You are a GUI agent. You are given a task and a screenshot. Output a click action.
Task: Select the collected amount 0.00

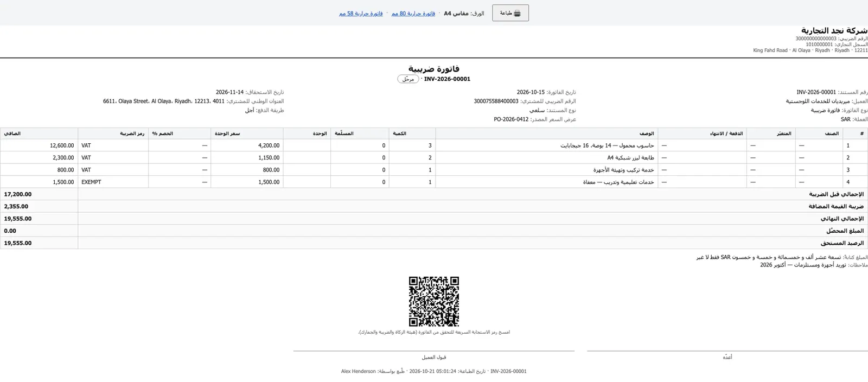click(10, 231)
